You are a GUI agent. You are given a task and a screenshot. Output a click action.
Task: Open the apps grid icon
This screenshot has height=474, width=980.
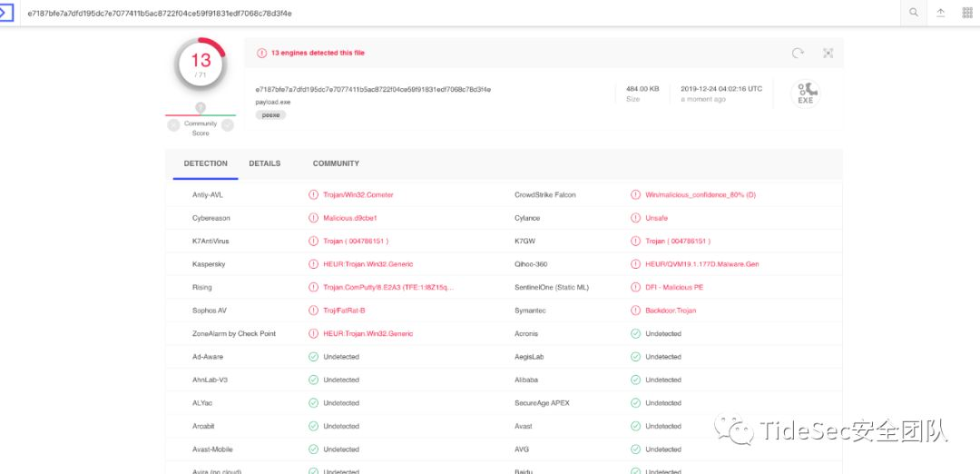967,13
